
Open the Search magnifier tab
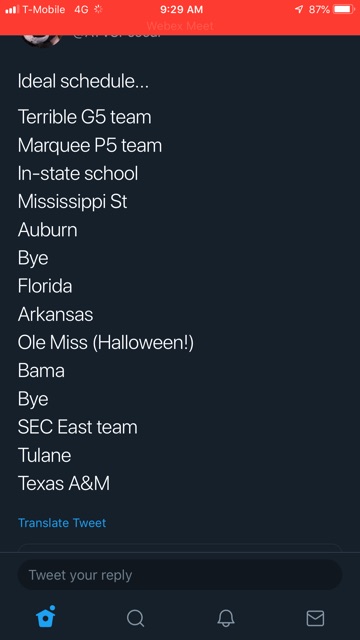pos(135,618)
